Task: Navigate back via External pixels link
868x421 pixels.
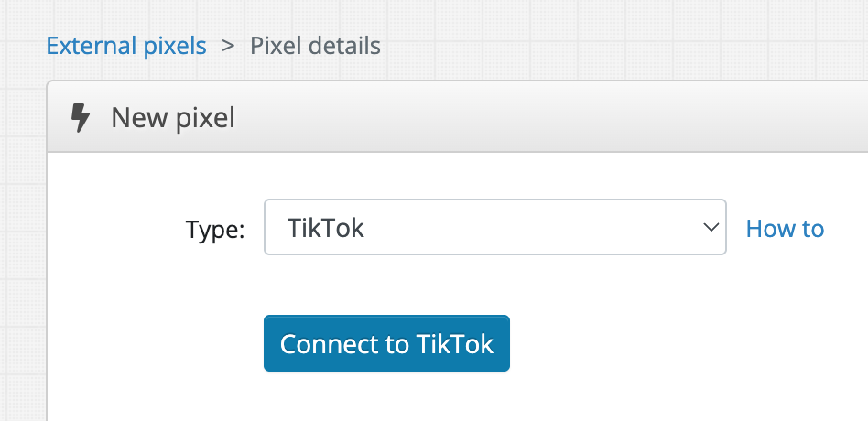Action: pyautogui.click(x=126, y=45)
